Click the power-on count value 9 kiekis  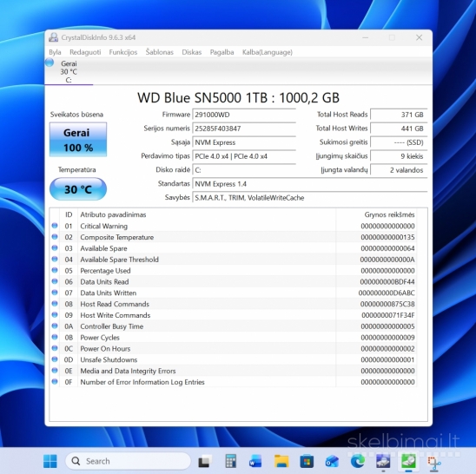tap(399, 156)
